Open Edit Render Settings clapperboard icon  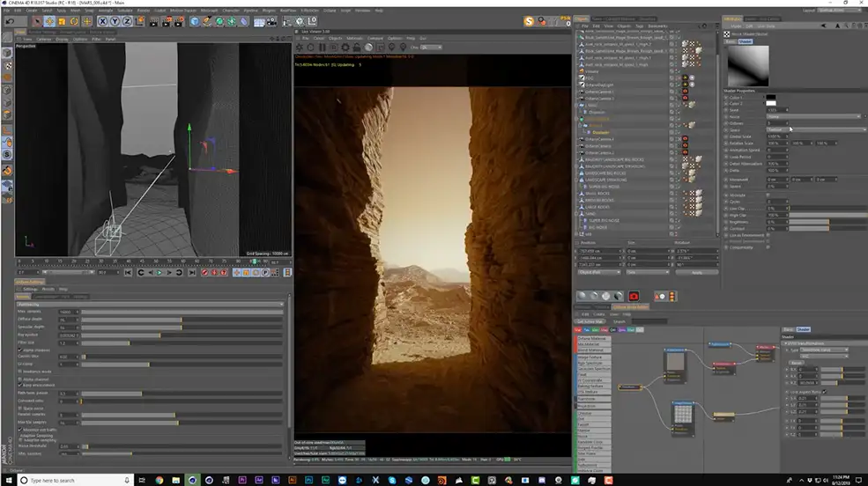coord(179,21)
